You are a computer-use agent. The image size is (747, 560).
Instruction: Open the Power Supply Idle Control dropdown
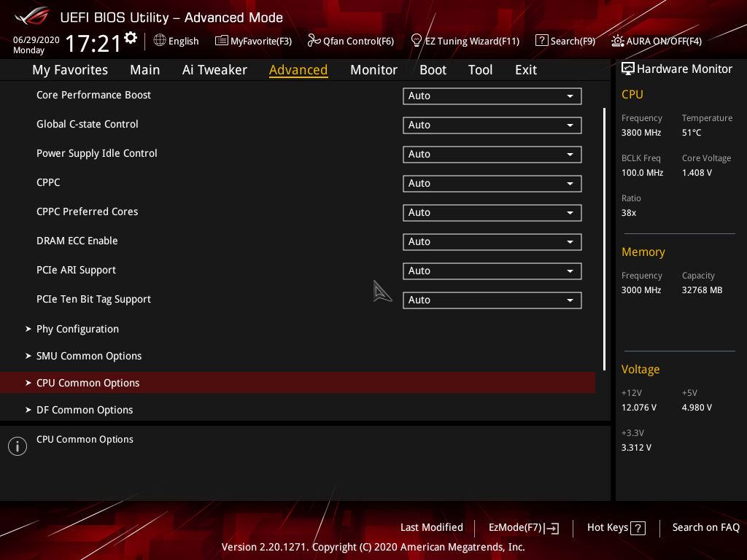(x=492, y=155)
